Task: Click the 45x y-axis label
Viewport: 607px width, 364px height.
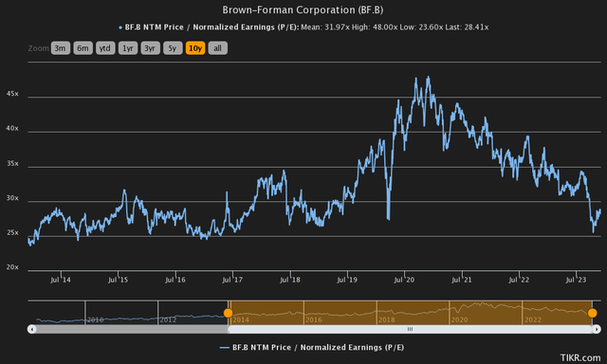Action: click(x=12, y=94)
